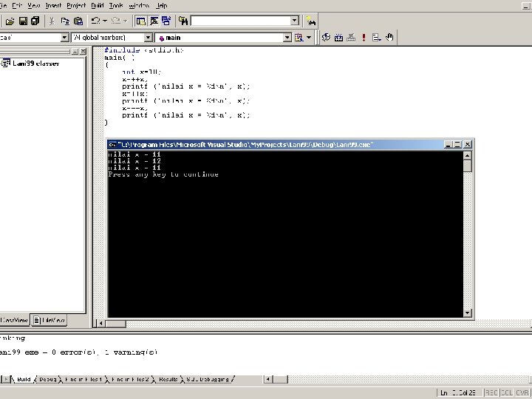Open the Redo history dropdown arrow

pyautogui.click(x=125, y=21)
